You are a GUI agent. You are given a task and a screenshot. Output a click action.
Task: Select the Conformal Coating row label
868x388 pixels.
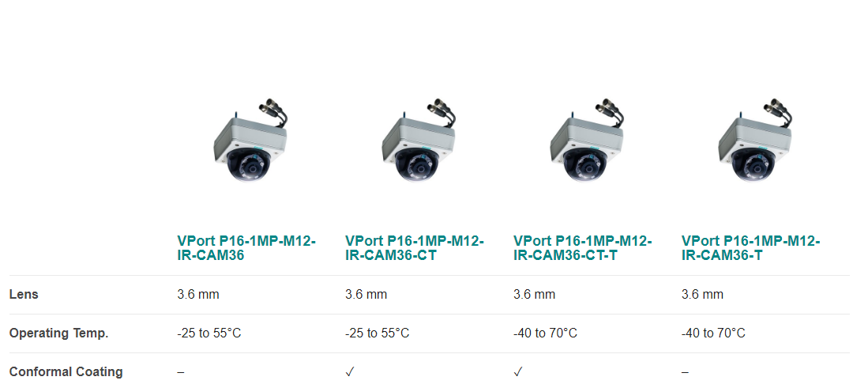[66, 371]
